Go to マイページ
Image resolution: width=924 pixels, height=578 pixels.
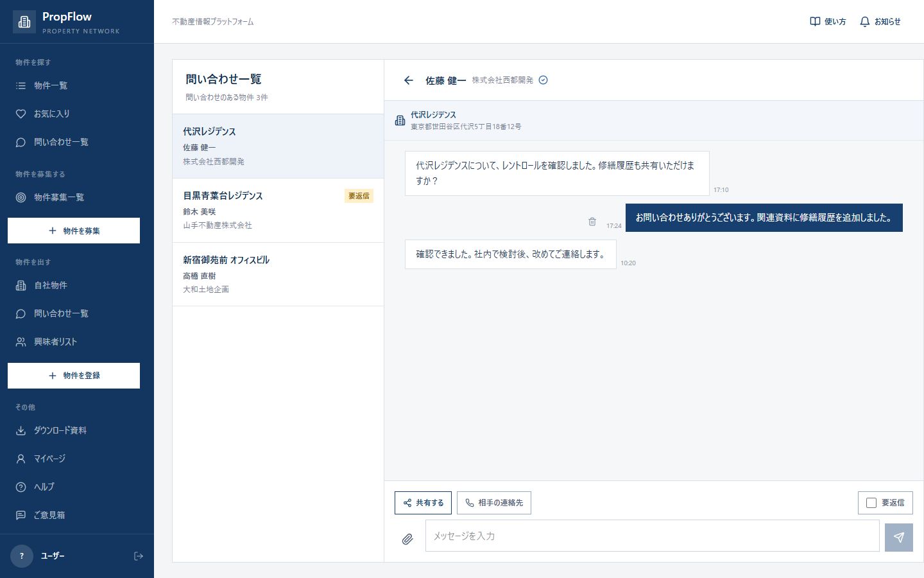(x=77, y=459)
